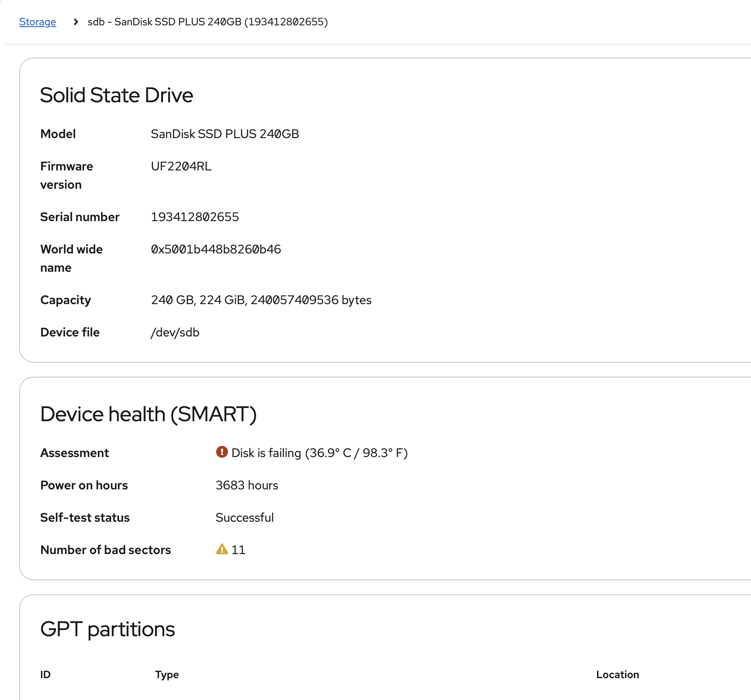Click the sdb - SanDisk SSD PLUS breadcrumb
This screenshot has height=700, width=751.
(207, 21)
